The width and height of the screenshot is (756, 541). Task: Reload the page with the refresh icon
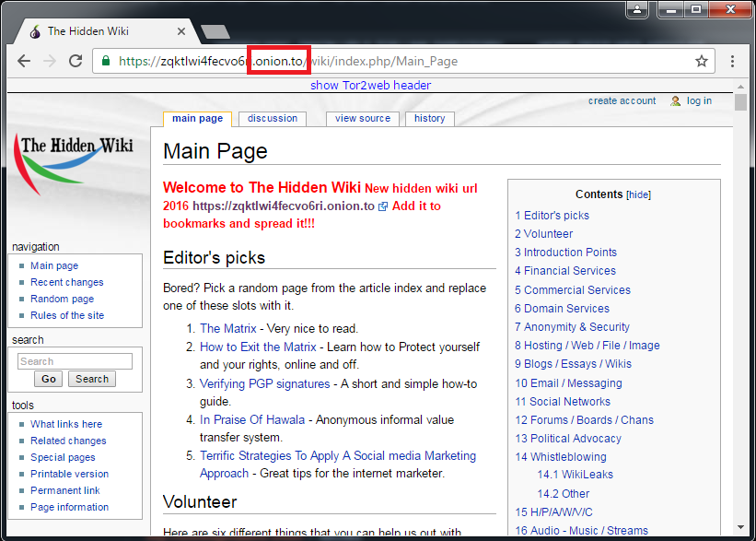point(76,61)
